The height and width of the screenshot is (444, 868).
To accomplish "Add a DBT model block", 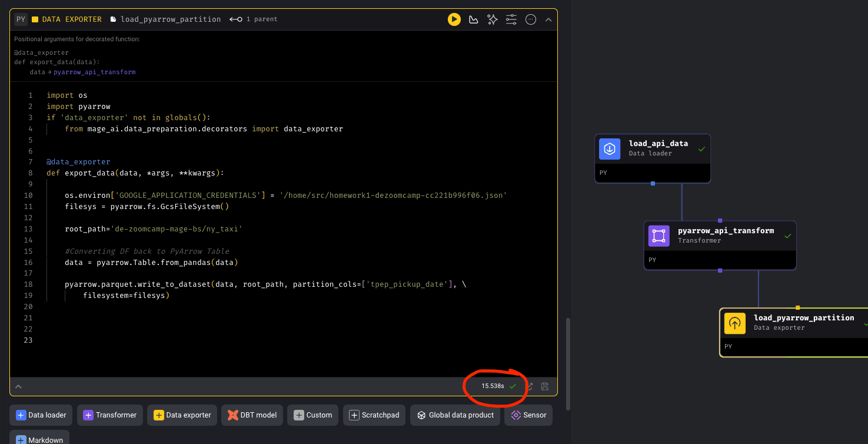I will (x=252, y=415).
